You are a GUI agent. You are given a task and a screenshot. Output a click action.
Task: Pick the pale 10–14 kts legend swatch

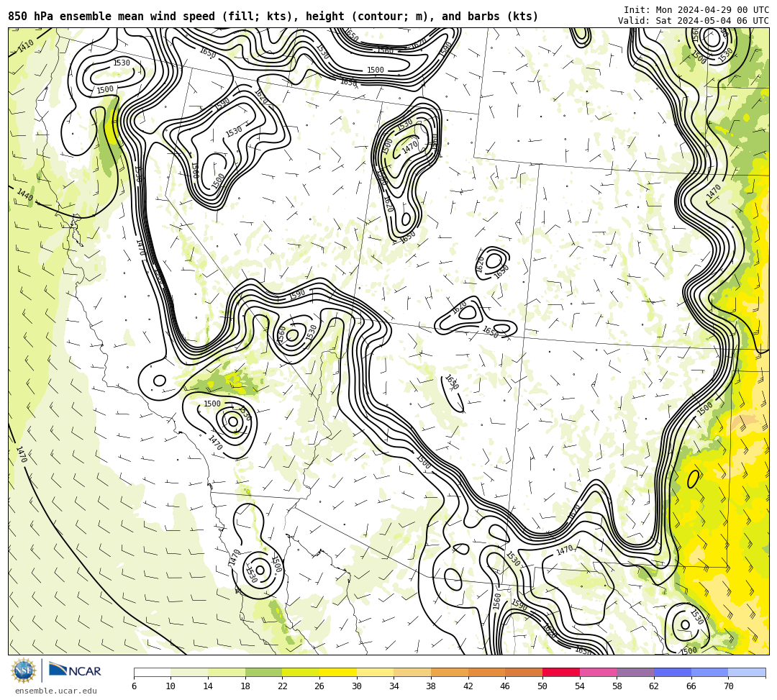pyautogui.click(x=189, y=672)
